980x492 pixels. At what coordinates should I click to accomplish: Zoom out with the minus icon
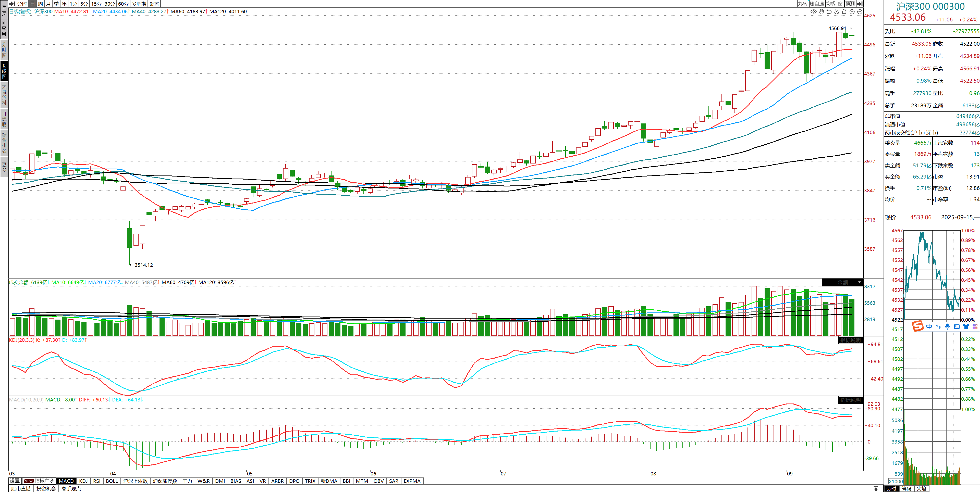(860, 12)
